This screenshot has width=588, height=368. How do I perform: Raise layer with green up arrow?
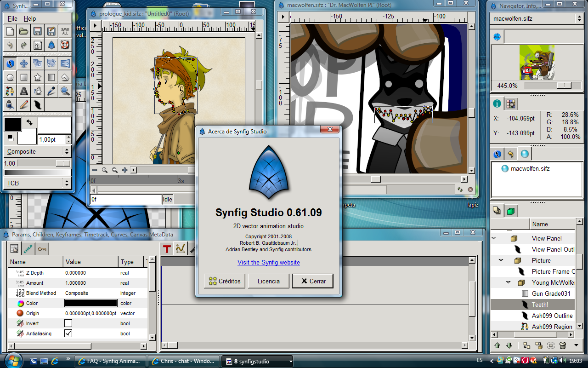click(x=497, y=345)
